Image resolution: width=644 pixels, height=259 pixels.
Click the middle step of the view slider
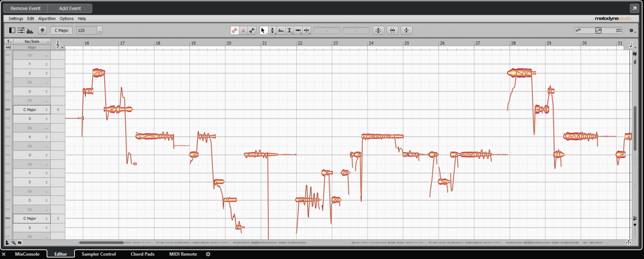(598, 30)
